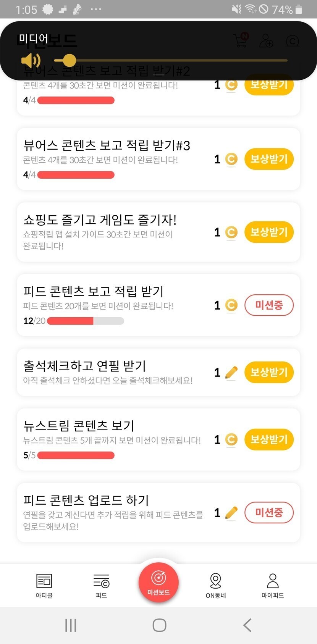Screen dimensions: 317x644
Task: Tap 미션중 on 피드 콘텐츠 보고 적립 받기
Action: (269, 305)
